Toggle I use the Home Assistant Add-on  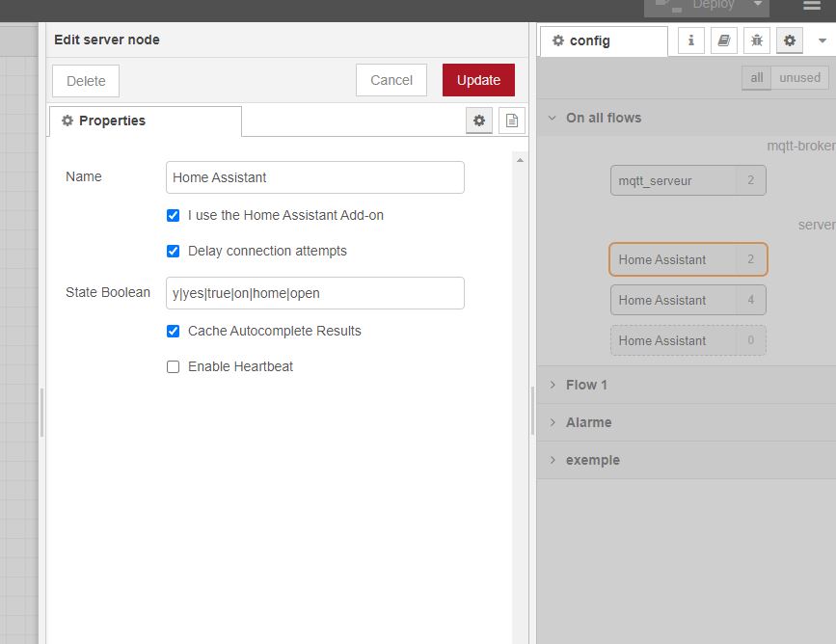(173, 215)
